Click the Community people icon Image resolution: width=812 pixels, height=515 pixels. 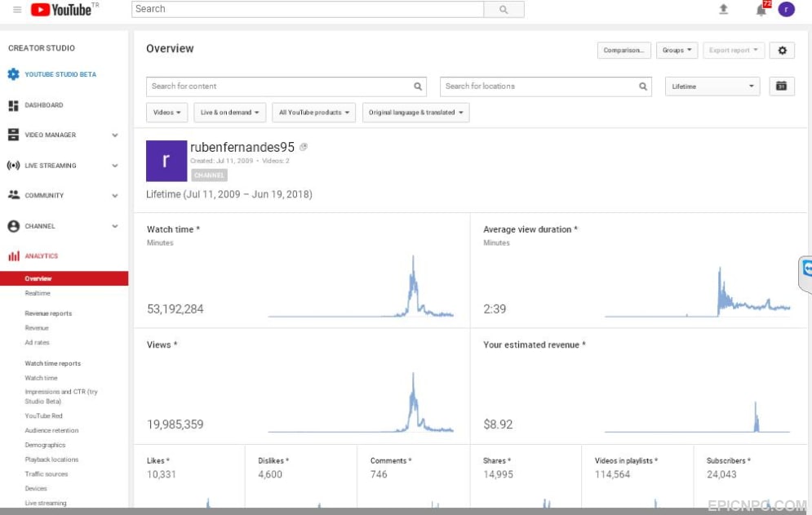pos(13,195)
